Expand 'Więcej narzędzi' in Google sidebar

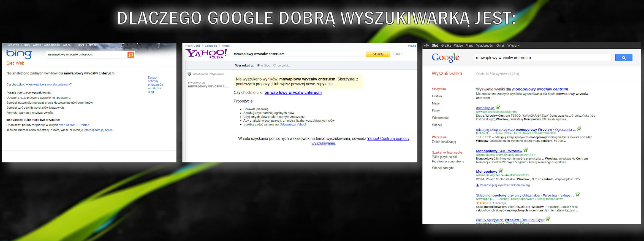(x=443, y=168)
